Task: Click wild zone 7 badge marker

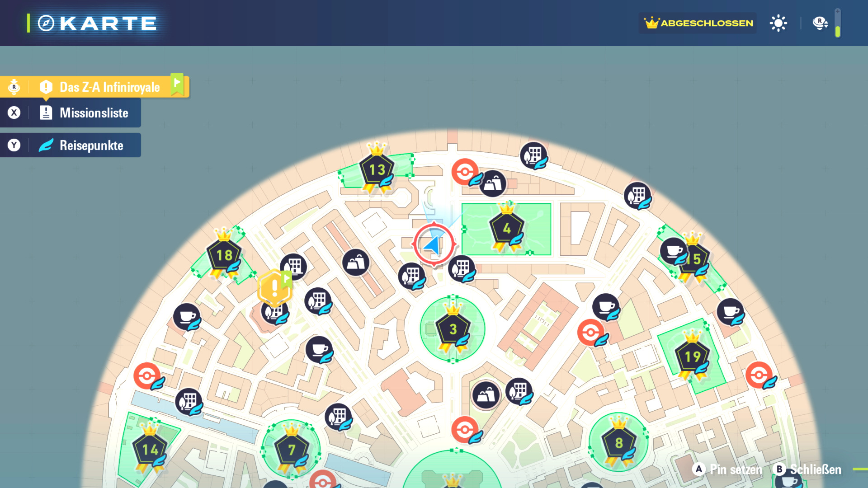Action: tap(292, 450)
